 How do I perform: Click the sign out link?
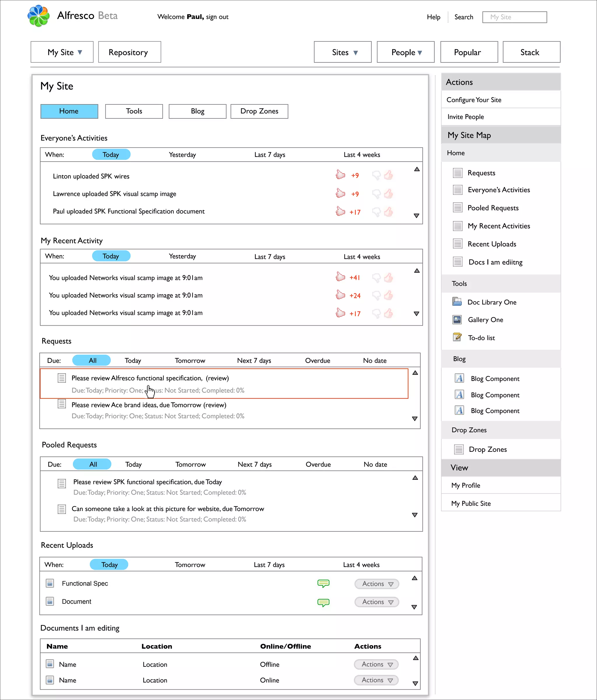pos(217,17)
